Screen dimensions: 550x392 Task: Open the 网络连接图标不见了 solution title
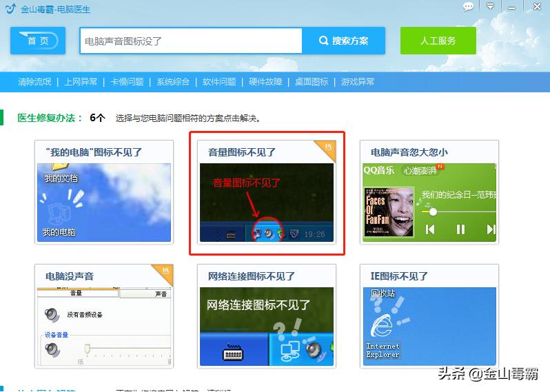point(252,276)
